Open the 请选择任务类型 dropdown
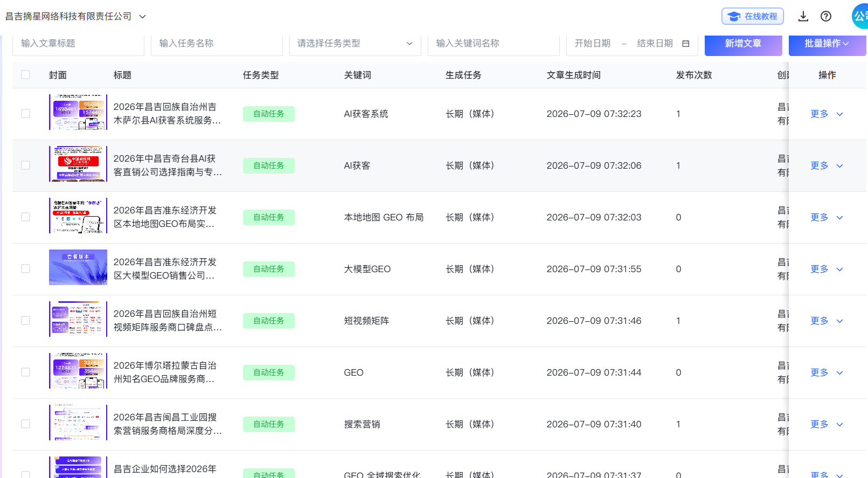Viewport: 868px width, 478px height. pos(355,44)
